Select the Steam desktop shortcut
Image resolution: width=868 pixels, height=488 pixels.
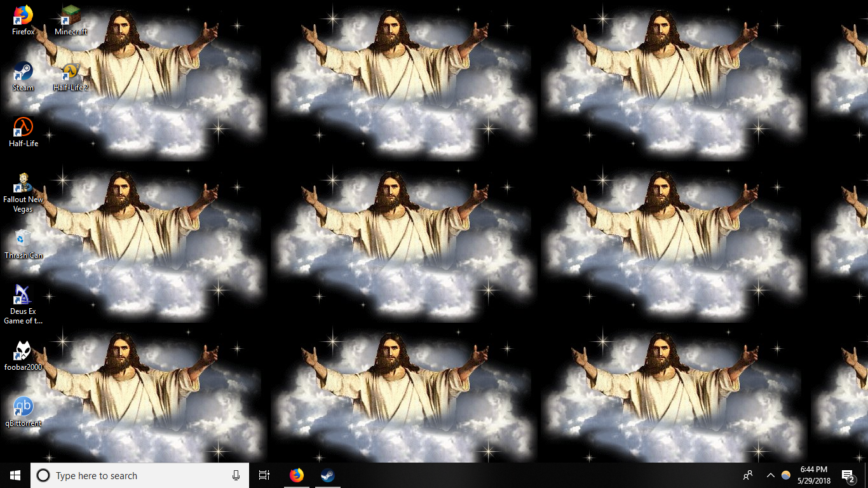pos(24,76)
